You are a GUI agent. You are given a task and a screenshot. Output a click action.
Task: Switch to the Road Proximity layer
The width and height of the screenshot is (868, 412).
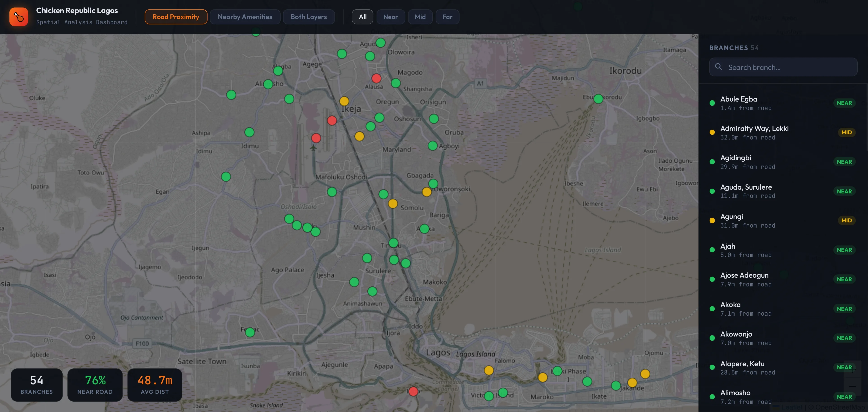tap(176, 17)
